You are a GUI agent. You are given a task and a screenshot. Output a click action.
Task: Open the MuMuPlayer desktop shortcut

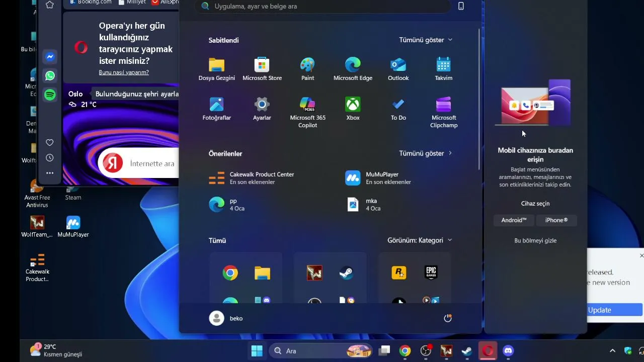point(73,227)
